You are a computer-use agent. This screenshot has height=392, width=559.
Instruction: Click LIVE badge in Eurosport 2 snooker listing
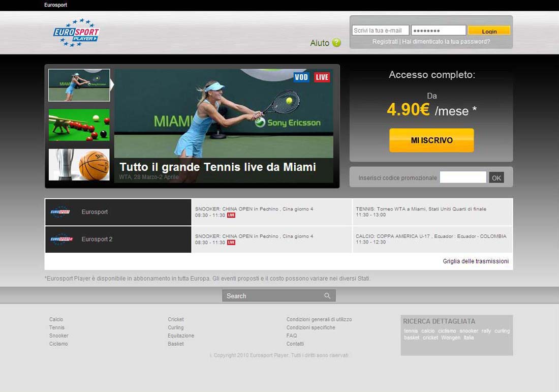(x=231, y=242)
